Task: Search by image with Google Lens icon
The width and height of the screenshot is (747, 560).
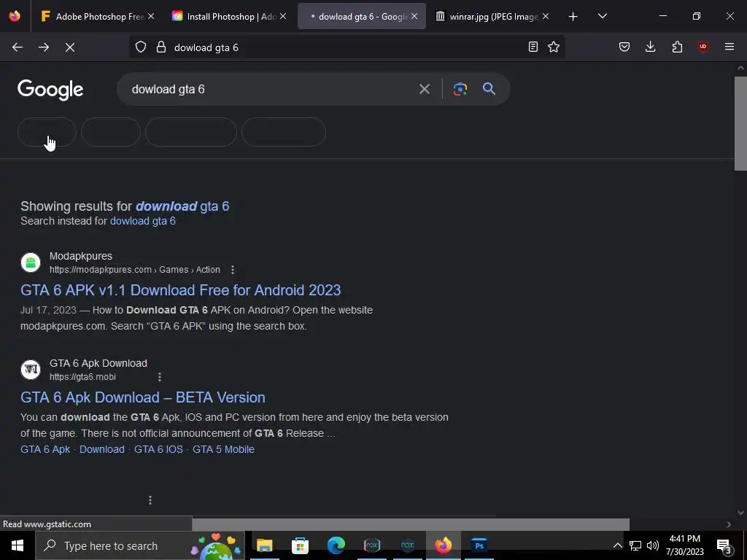Action: point(460,89)
